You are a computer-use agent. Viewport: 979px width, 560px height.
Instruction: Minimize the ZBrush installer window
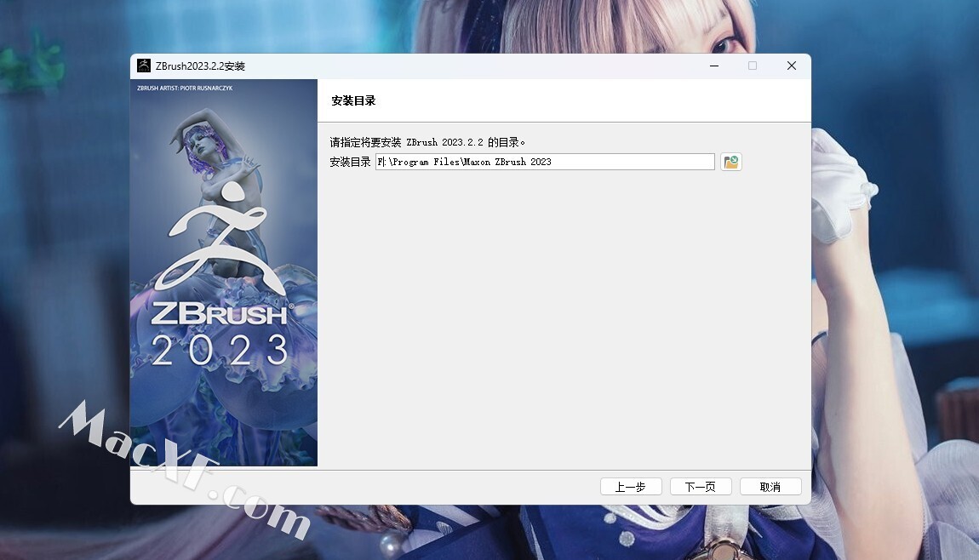point(714,66)
